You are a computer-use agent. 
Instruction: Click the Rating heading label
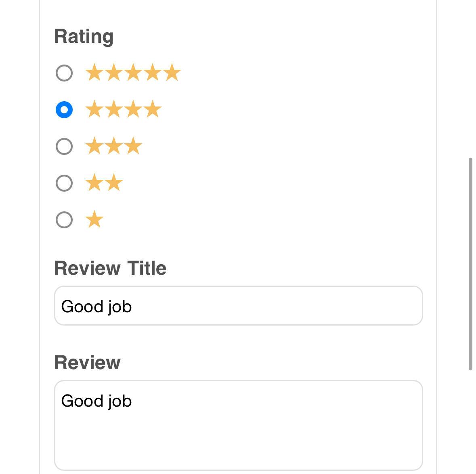tap(84, 36)
